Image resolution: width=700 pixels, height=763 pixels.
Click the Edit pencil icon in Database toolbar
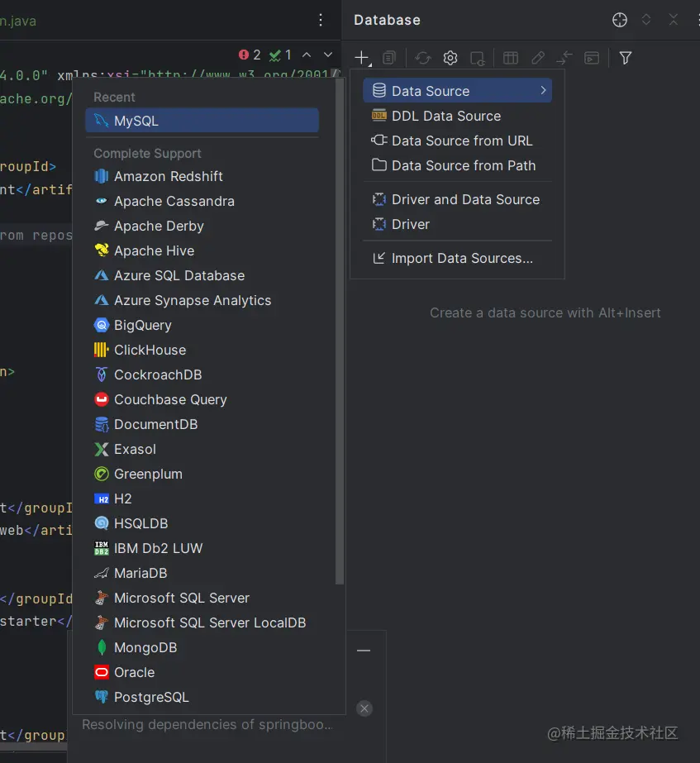click(537, 58)
